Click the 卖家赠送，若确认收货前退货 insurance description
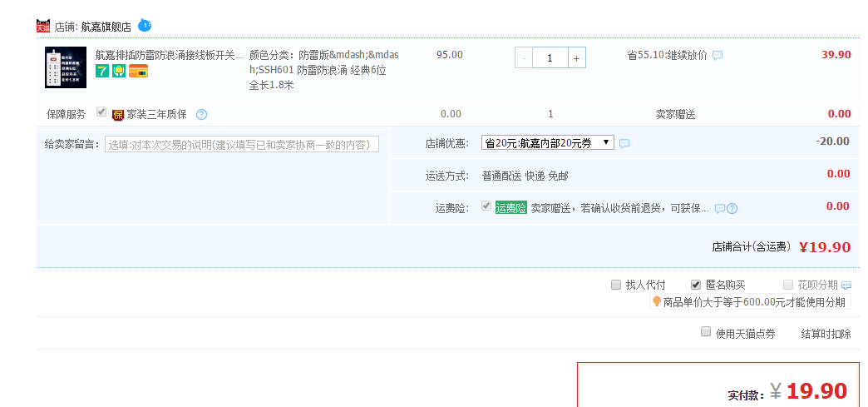Screen dimensions: 868x407 coord(620,209)
